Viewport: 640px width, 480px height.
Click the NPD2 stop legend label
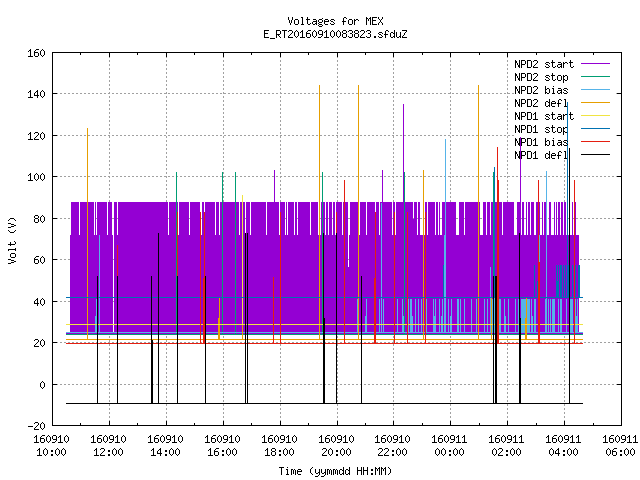click(541, 77)
